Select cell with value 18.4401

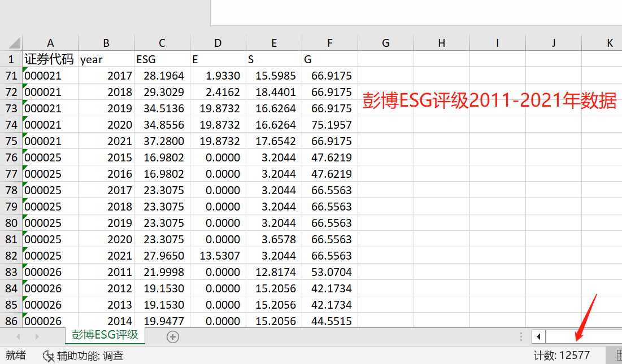(x=274, y=92)
